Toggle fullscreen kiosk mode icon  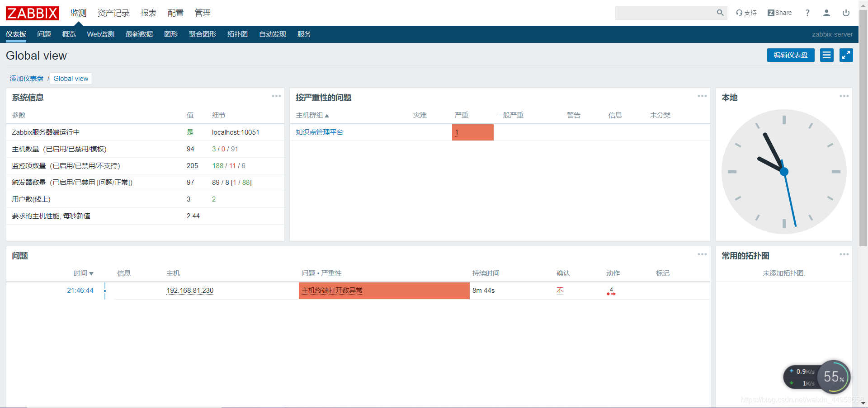tap(846, 55)
